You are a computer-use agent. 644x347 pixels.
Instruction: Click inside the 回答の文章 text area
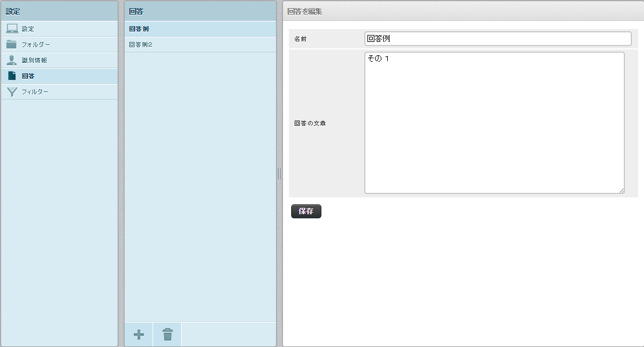click(x=494, y=123)
